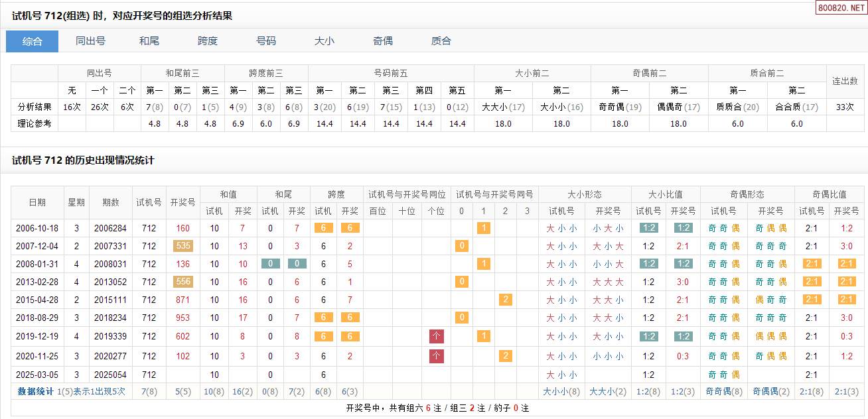
Task: Open the 奇偶 tab
Action: [383, 41]
